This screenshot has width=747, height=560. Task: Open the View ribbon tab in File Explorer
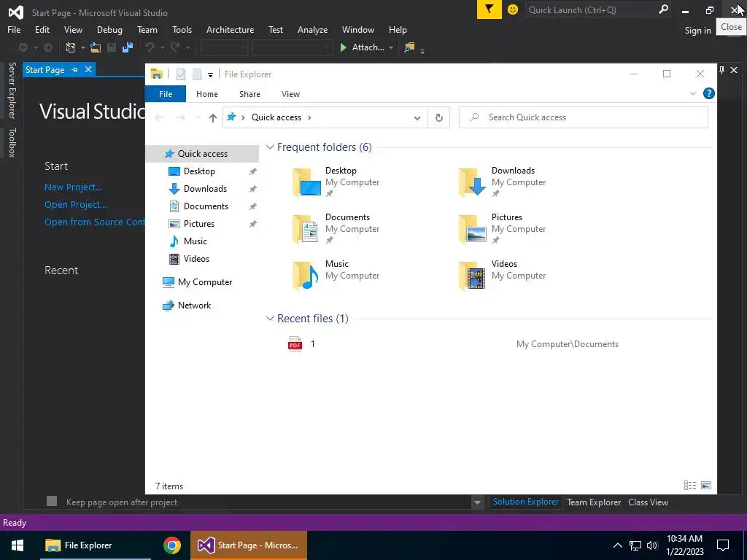(x=290, y=94)
